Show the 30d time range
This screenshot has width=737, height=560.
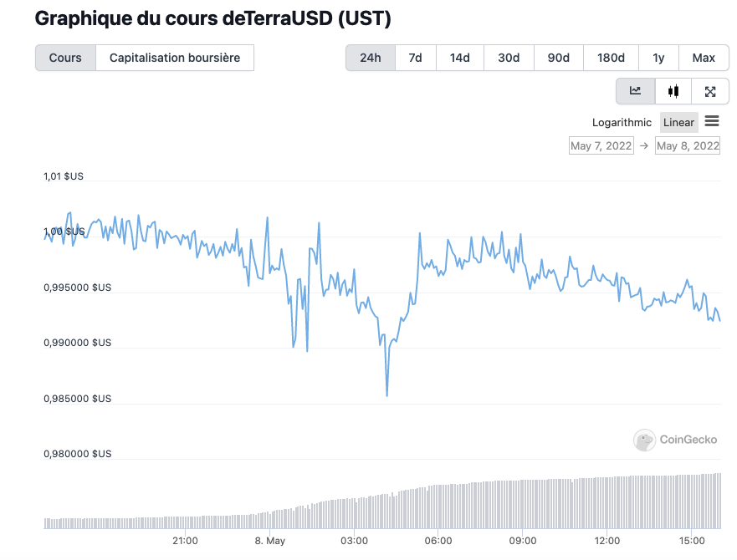coord(509,58)
